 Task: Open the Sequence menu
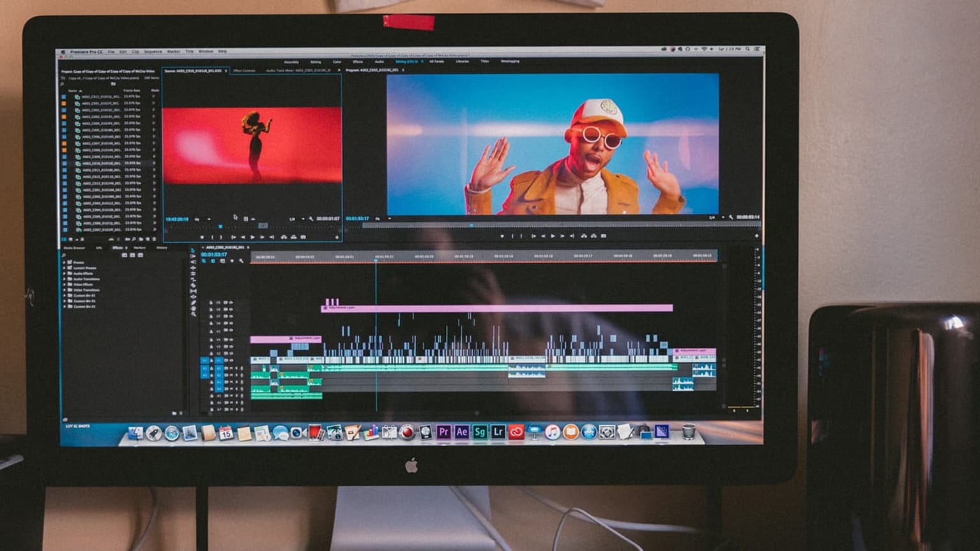click(x=153, y=52)
